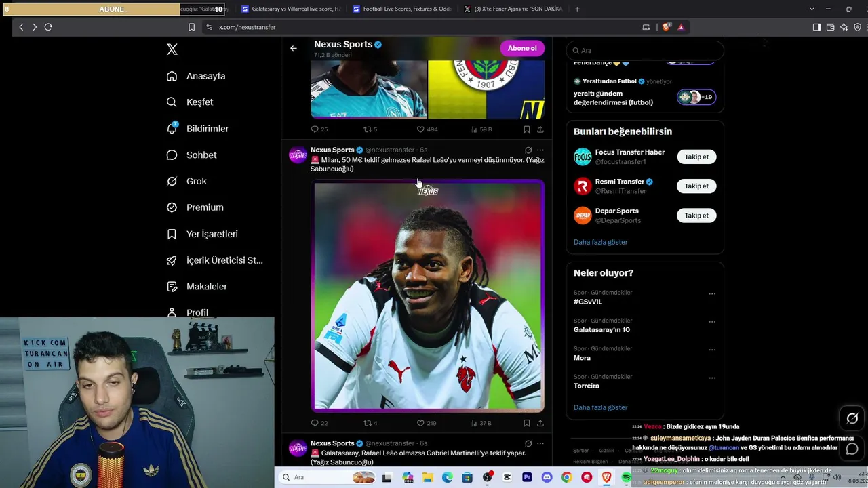This screenshot has width=868, height=488.
Task: Click Daha fazla göster under suggestions
Action: point(600,242)
